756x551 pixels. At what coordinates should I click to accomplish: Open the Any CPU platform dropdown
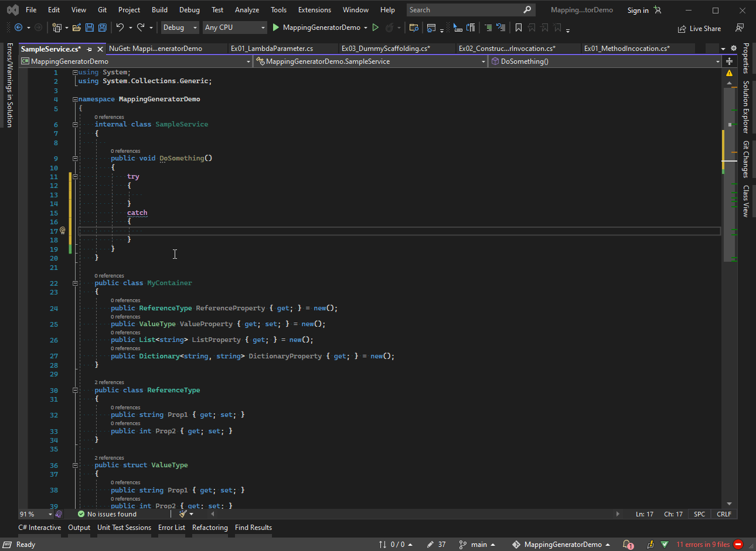pyautogui.click(x=235, y=28)
